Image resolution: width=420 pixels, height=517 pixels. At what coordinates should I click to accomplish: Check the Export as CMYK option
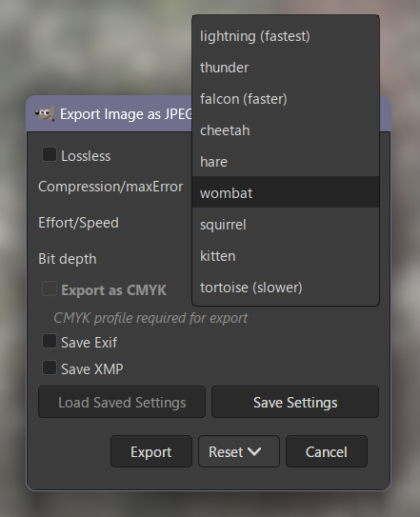[50, 288]
